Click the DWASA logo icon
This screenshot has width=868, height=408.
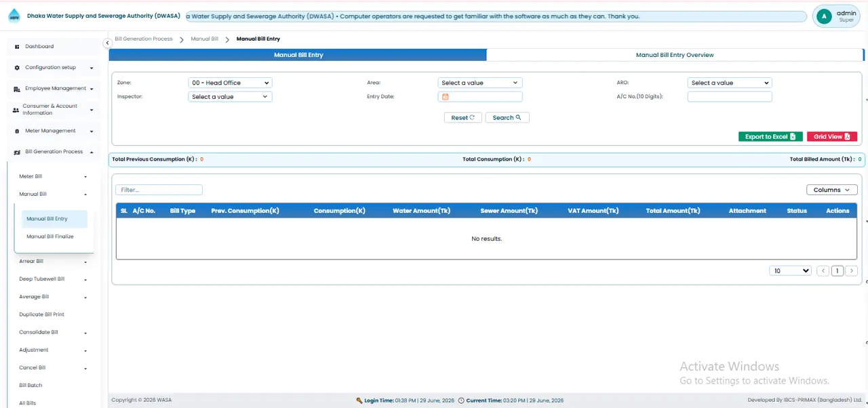(14, 17)
